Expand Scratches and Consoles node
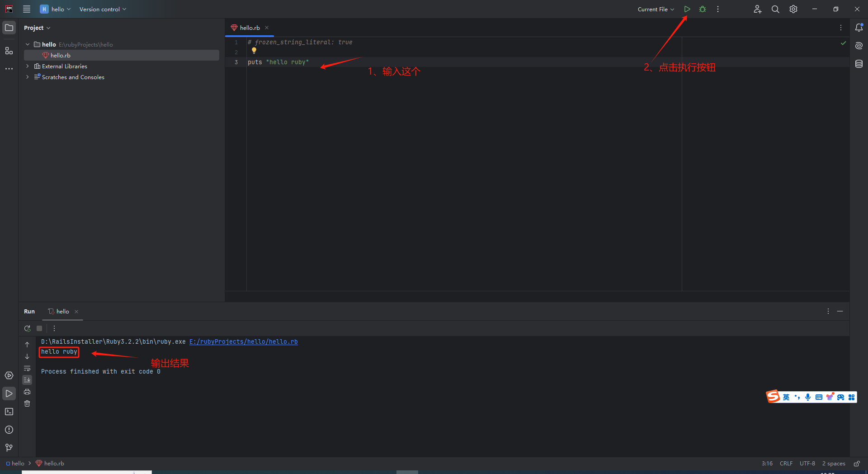The height and width of the screenshot is (474, 868). pyautogui.click(x=28, y=77)
